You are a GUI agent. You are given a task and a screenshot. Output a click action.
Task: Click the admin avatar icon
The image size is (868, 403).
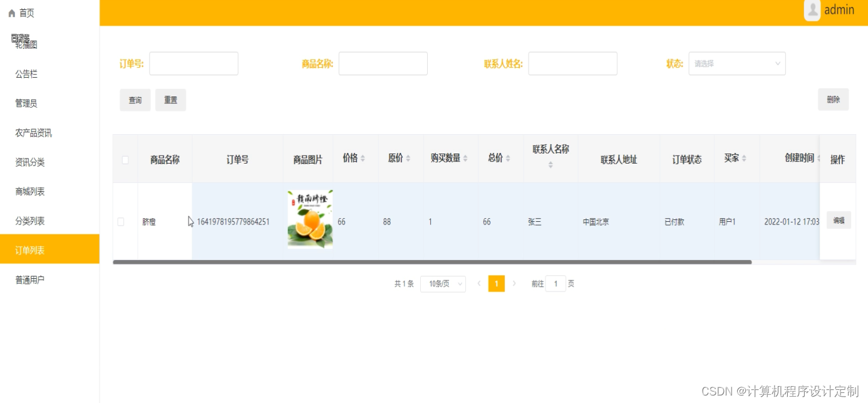pos(812,10)
